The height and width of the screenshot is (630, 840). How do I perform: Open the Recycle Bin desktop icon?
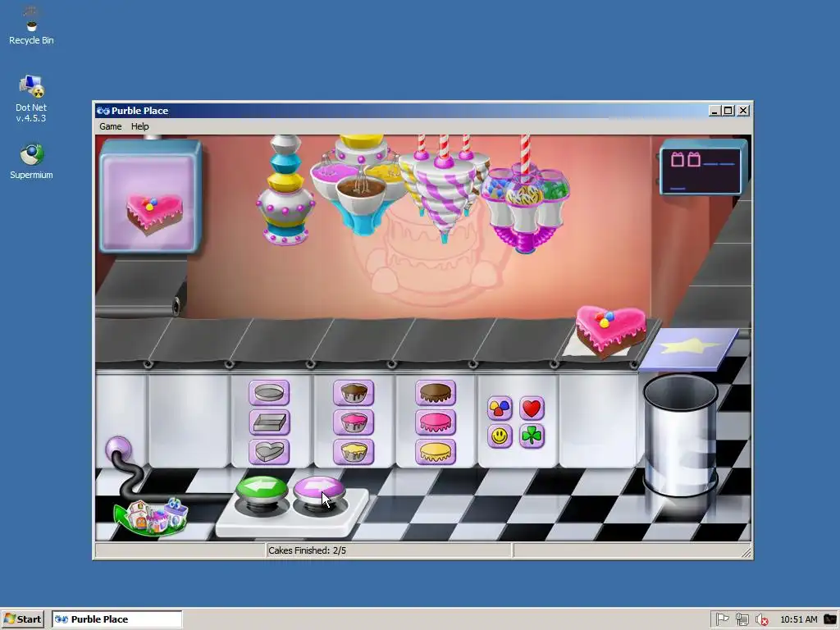tap(31, 26)
